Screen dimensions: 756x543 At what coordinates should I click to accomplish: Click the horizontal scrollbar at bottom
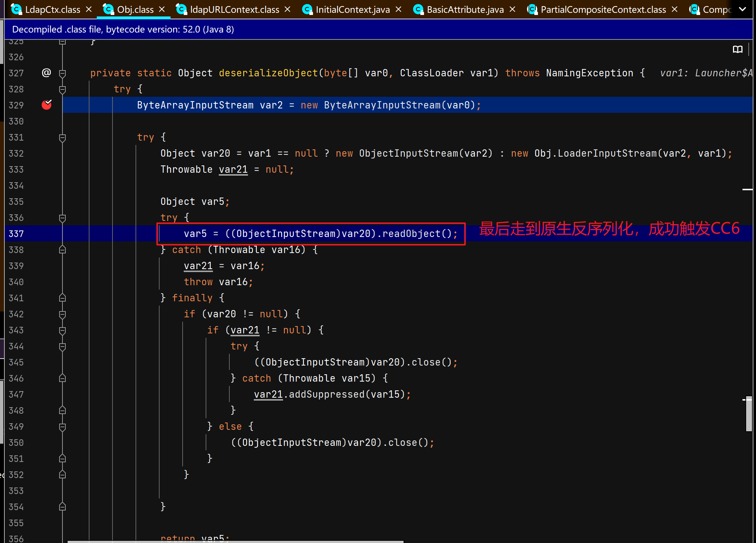click(x=235, y=541)
